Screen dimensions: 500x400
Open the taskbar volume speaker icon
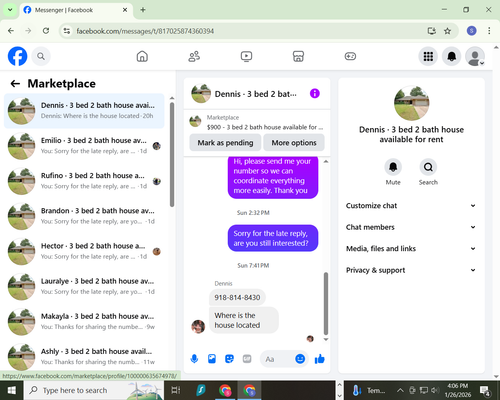[x=435, y=390]
